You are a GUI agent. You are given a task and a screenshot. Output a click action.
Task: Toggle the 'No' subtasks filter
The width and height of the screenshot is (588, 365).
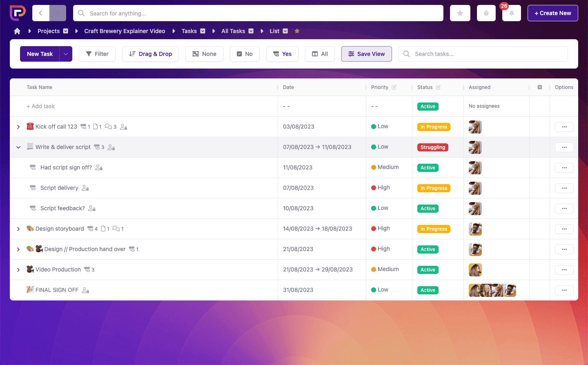tap(245, 53)
